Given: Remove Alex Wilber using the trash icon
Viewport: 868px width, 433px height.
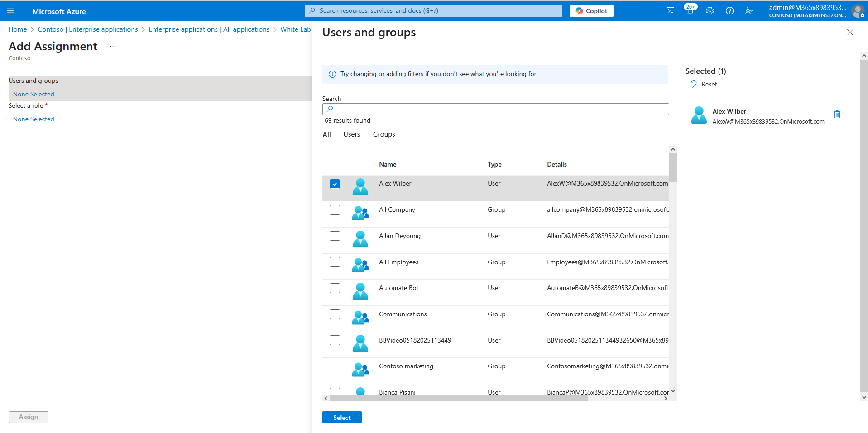Looking at the screenshot, I should click(837, 114).
